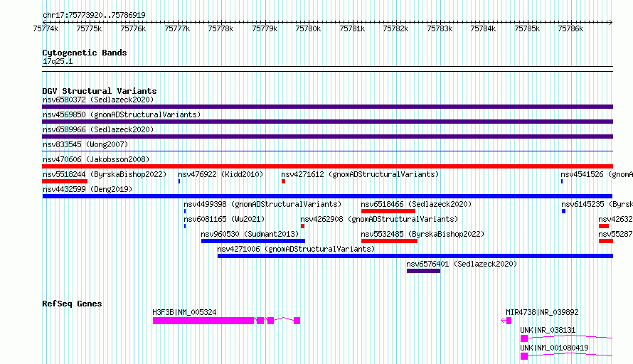This screenshot has height=364, width=633.
Task: Click the thin blue line for nsv833545
Action: click(x=327, y=151)
